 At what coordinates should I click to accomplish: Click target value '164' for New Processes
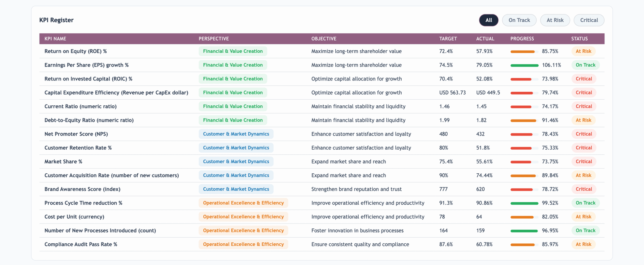click(x=444, y=230)
